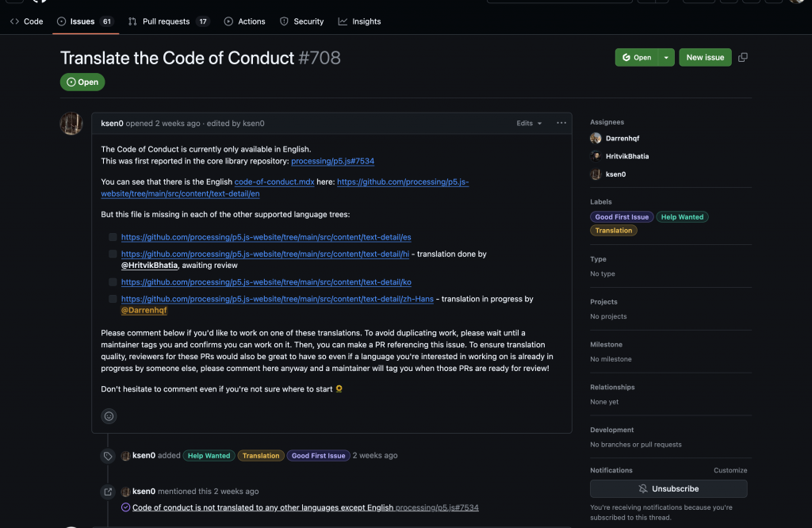Click the @HritvikBhatia mention in the post
Image resolution: width=812 pixels, height=528 pixels.
click(x=149, y=265)
